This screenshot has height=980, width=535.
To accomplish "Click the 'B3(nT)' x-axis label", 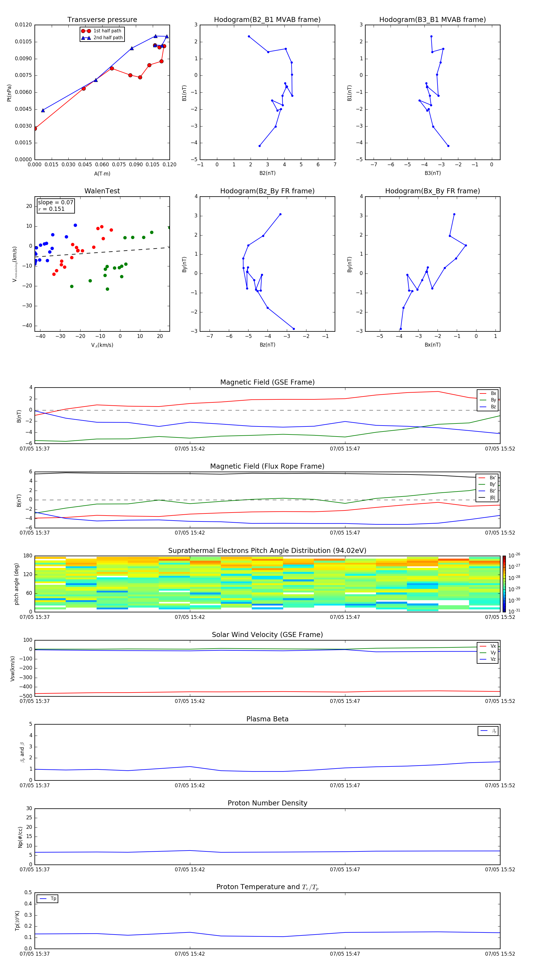I will 432,173.
